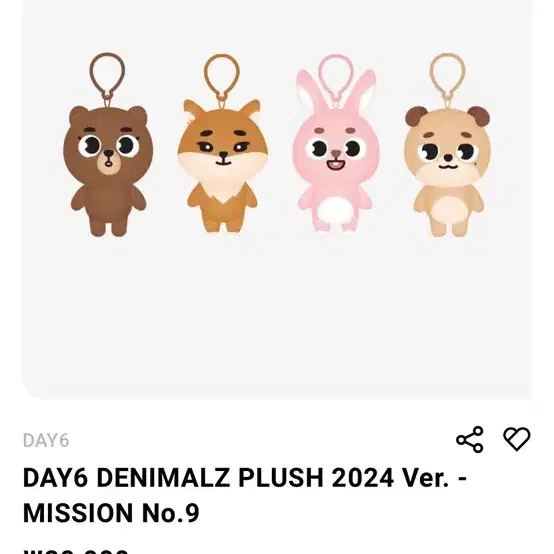Open the DAY6 artist link

[x=46, y=441]
